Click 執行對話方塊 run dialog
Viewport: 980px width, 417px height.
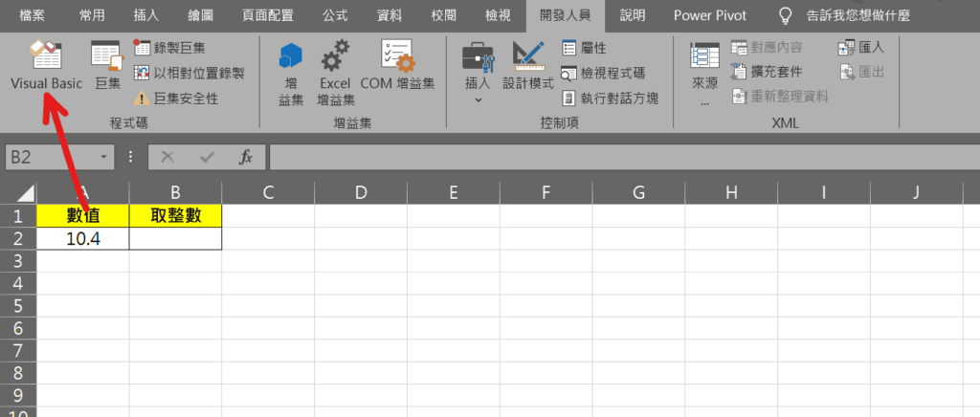[x=610, y=98]
